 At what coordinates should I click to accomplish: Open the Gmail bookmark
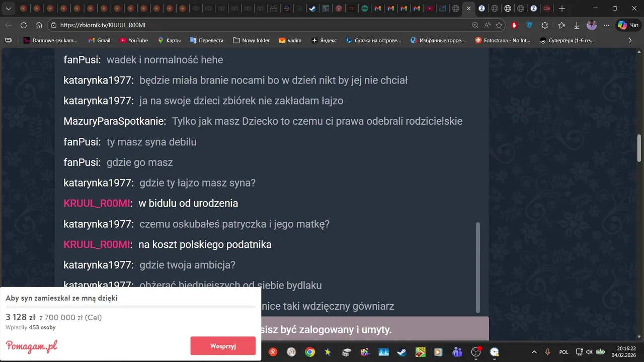coord(99,40)
